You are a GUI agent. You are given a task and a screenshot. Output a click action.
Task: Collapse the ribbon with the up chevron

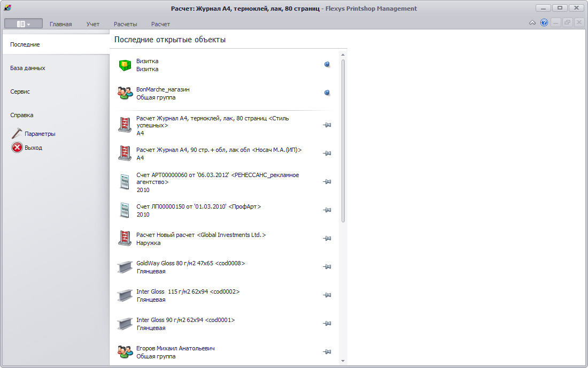click(532, 23)
